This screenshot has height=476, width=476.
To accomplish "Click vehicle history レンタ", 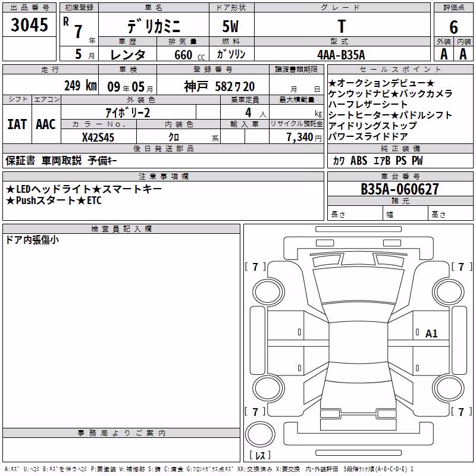I will pos(128,55).
